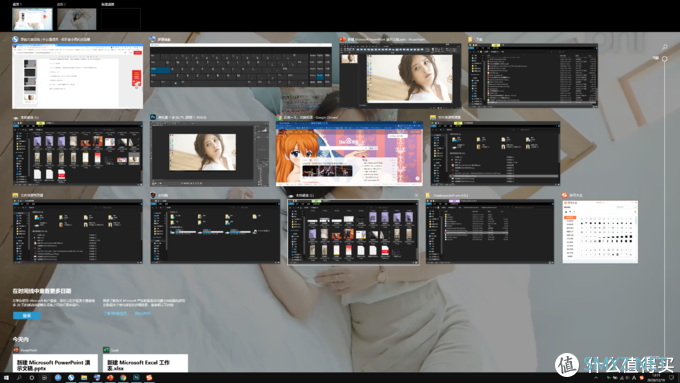The height and width of the screenshot is (383, 680).
Task: Switch to the Desktop 2 thumbnail
Action: pos(77,19)
